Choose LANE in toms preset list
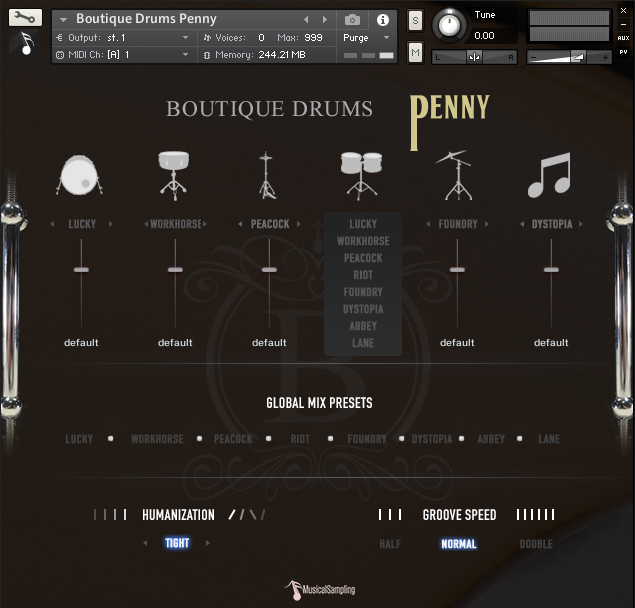 [363, 343]
